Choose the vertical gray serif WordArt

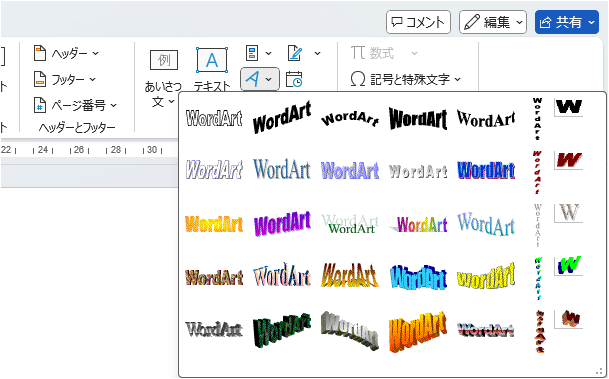(x=538, y=225)
